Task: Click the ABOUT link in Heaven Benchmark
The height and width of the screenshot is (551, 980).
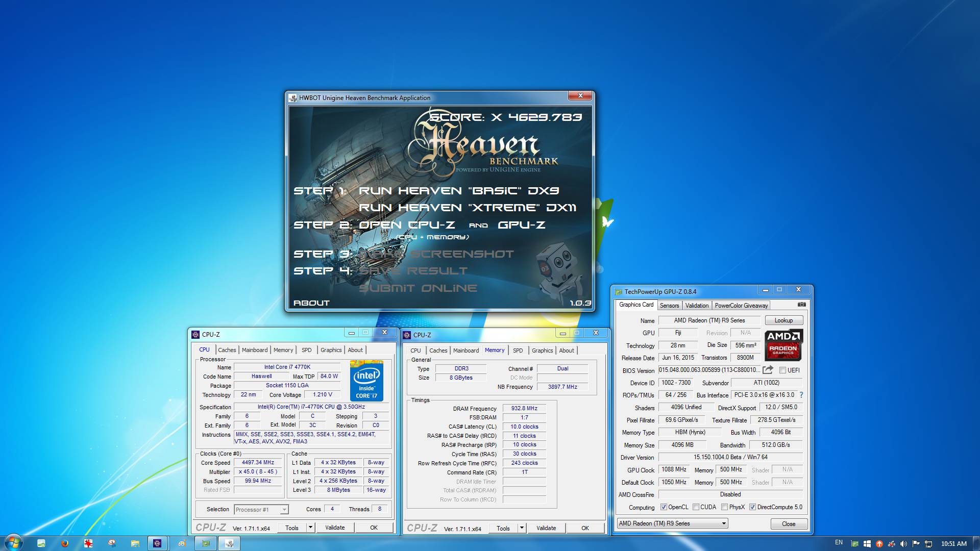Action: 311,303
